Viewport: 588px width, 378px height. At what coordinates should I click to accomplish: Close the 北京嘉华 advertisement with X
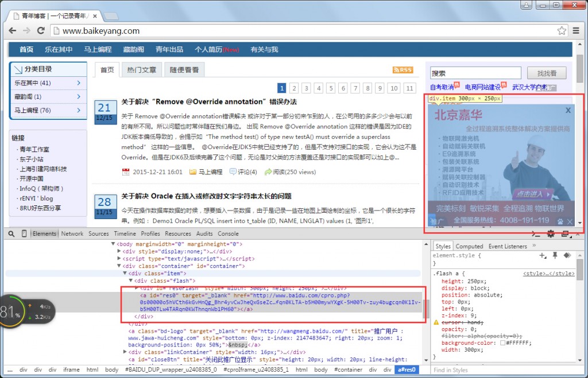click(568, 110)
